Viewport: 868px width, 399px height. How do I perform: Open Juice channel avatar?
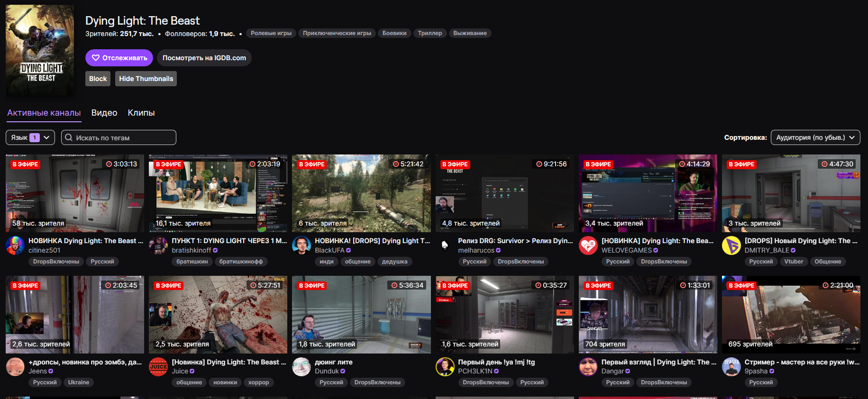[158, 367]
